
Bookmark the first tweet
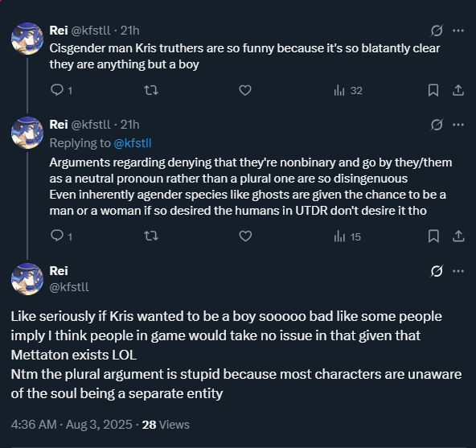point(433,90)
